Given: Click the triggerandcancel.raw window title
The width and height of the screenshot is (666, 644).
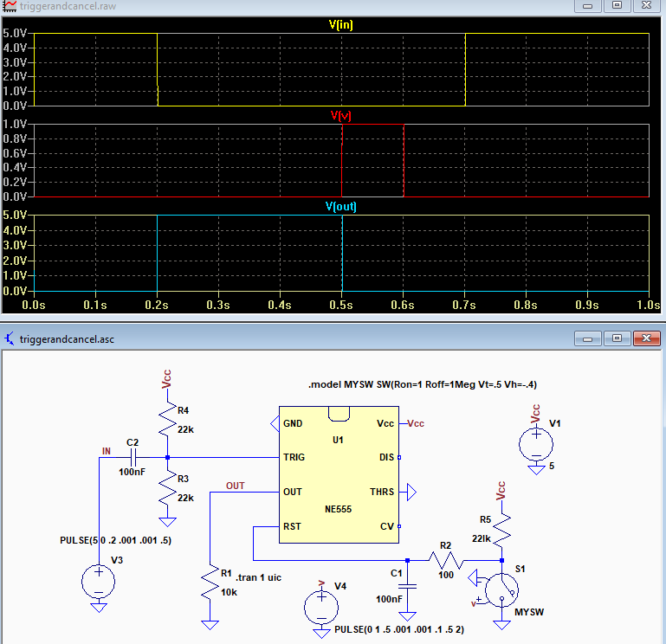Looking at the screenshot, I should [68, 6].
